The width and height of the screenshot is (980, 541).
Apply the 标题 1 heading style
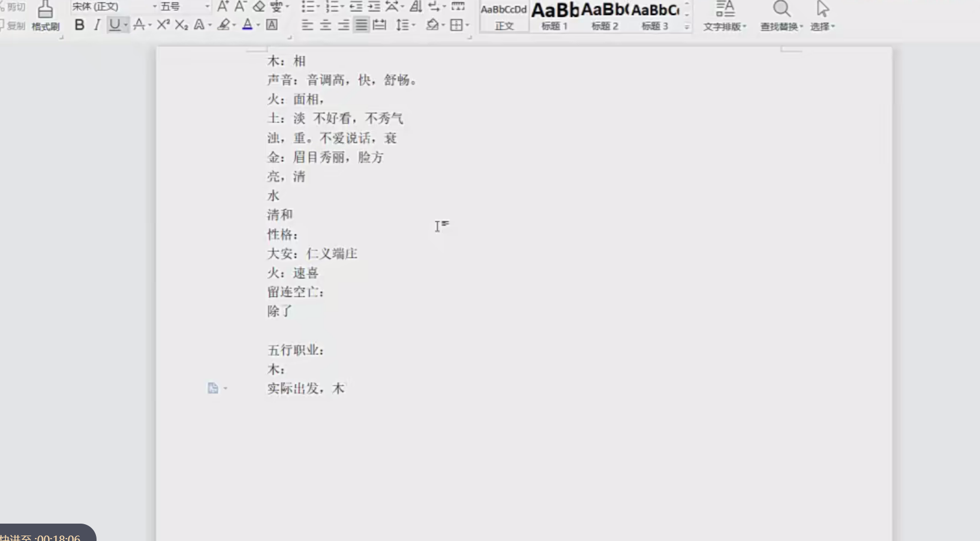(554, 15)
